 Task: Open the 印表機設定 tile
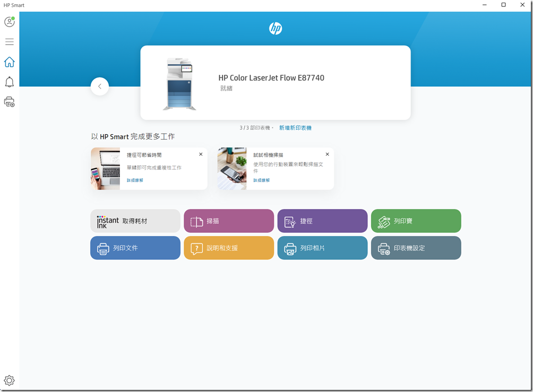pos(416,248)
